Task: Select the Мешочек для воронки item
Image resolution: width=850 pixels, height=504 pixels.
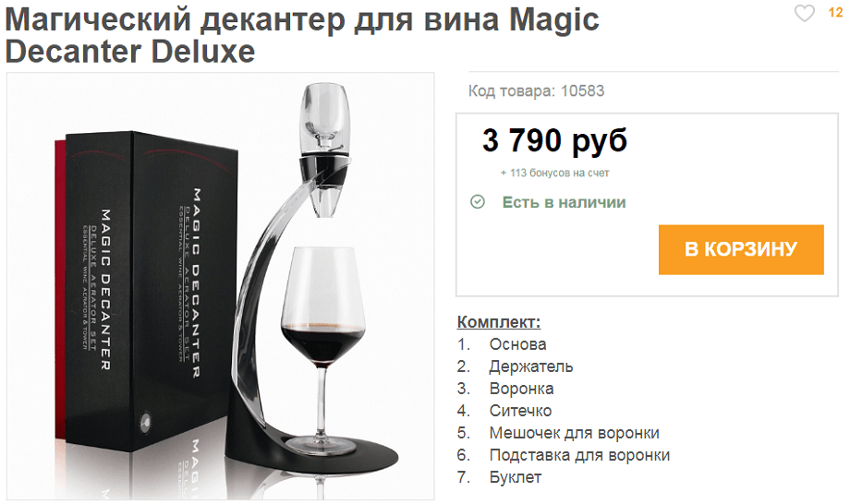Action: (x=574, y=433)
